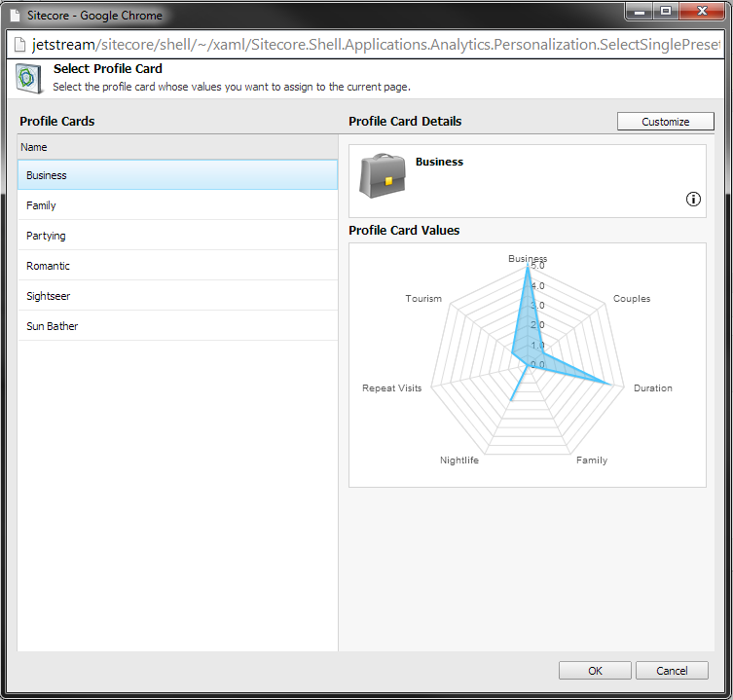
Task: Choose the Romantic profile card
Action: tap(177, 266)
